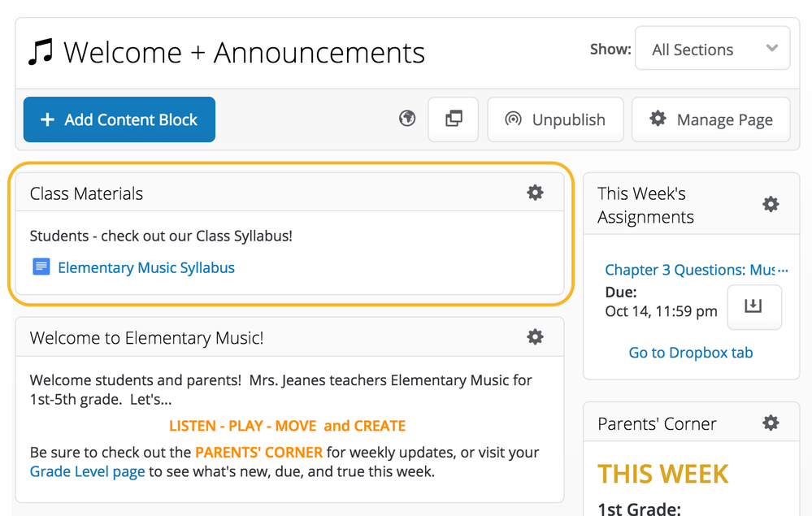
Task: Click the orange PARENTS' CORNER text link
Action: click(258, 452)
